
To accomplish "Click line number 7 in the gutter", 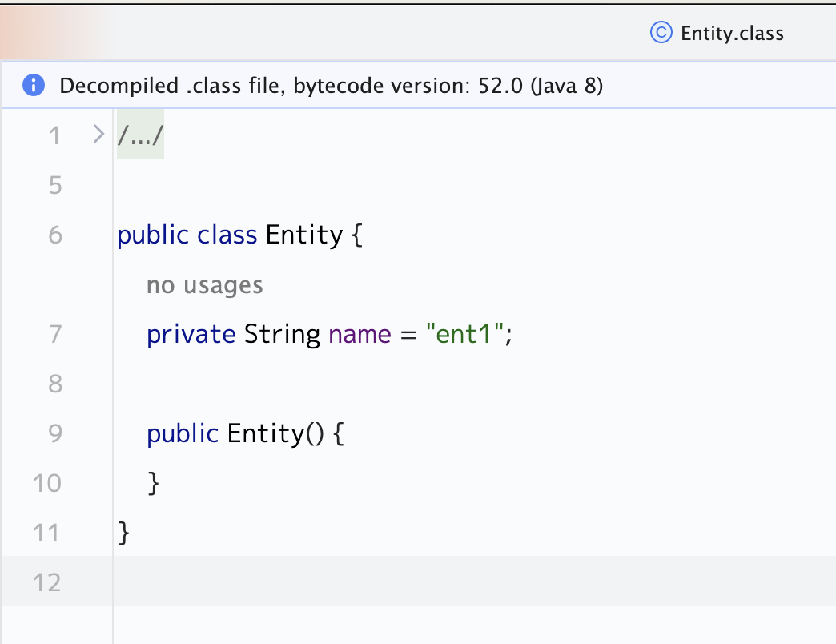I will [54, 334].
